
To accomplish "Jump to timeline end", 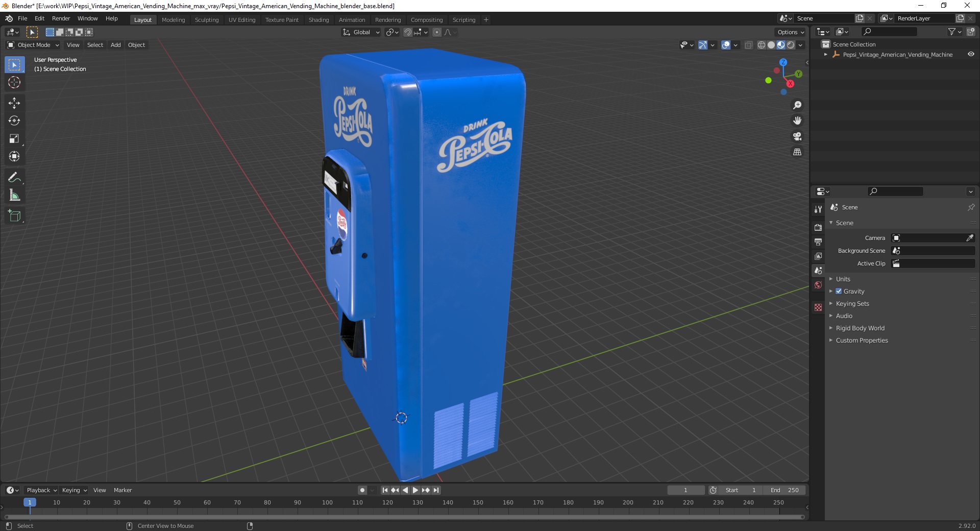I will (436, 490).
